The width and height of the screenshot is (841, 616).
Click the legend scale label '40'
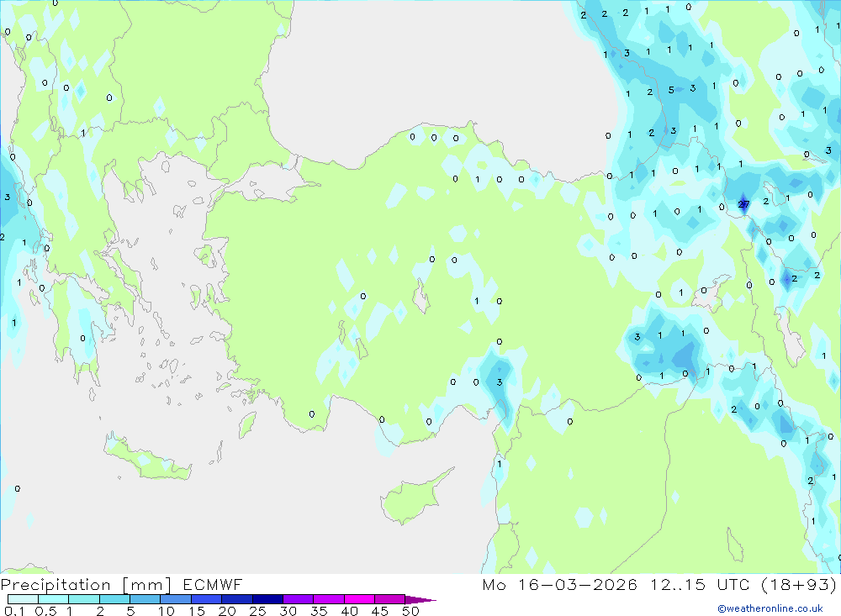click(350, 611)
